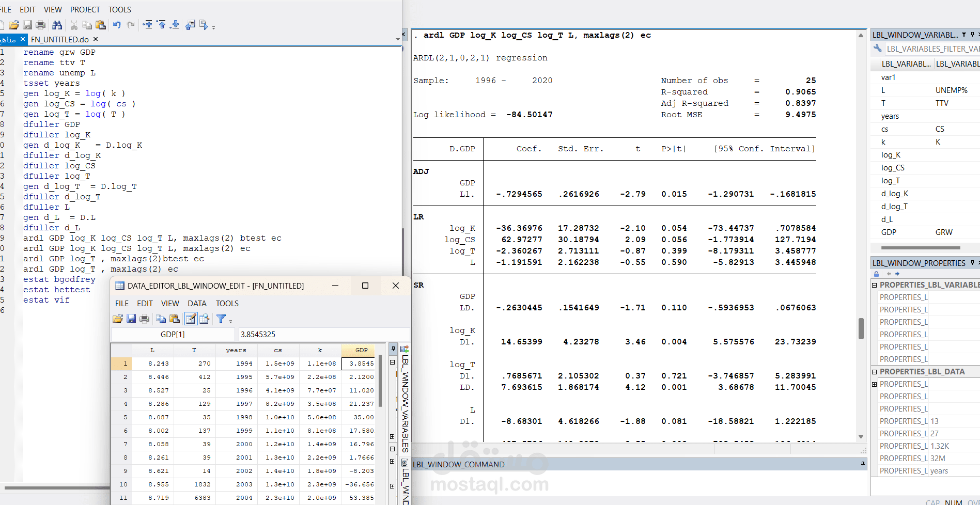Click the GDP[1] cell reference box
The height and width of the screenshot is (505, 980).
coord(173,335)
